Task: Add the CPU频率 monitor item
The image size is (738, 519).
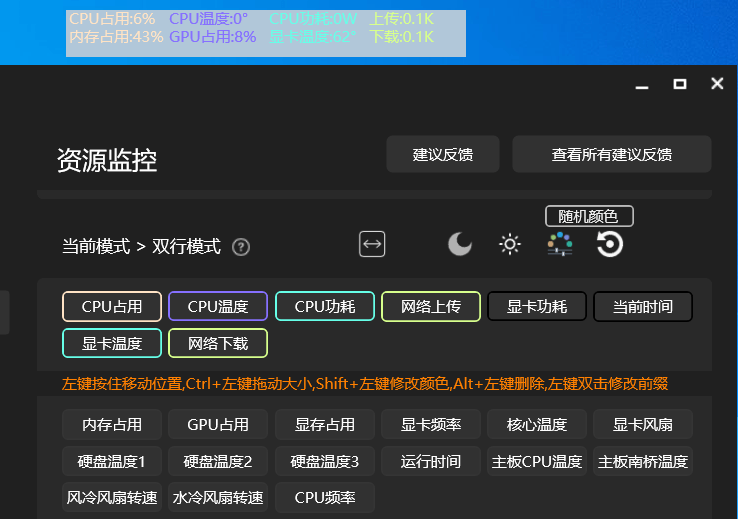Action: point(325,497)
